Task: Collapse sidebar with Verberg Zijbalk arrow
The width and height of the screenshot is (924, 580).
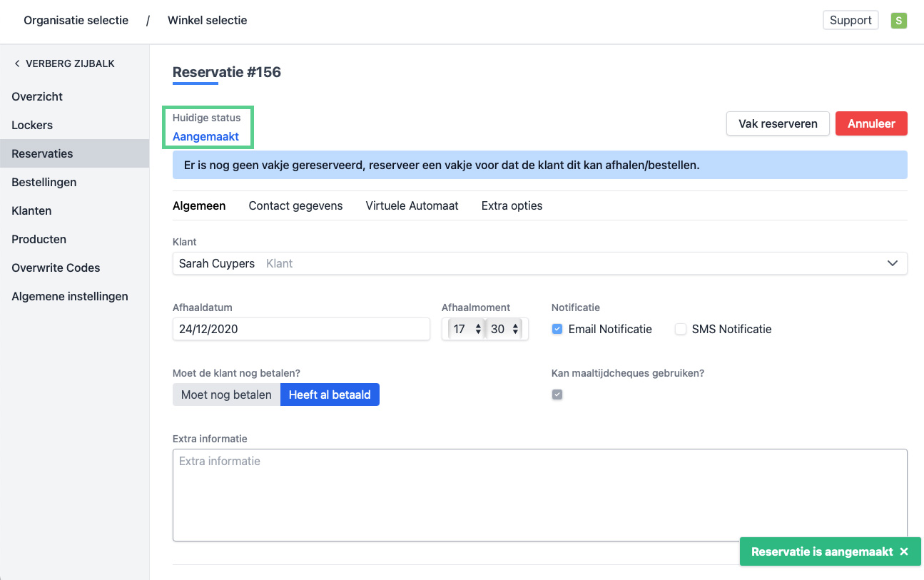Action: 17,63
